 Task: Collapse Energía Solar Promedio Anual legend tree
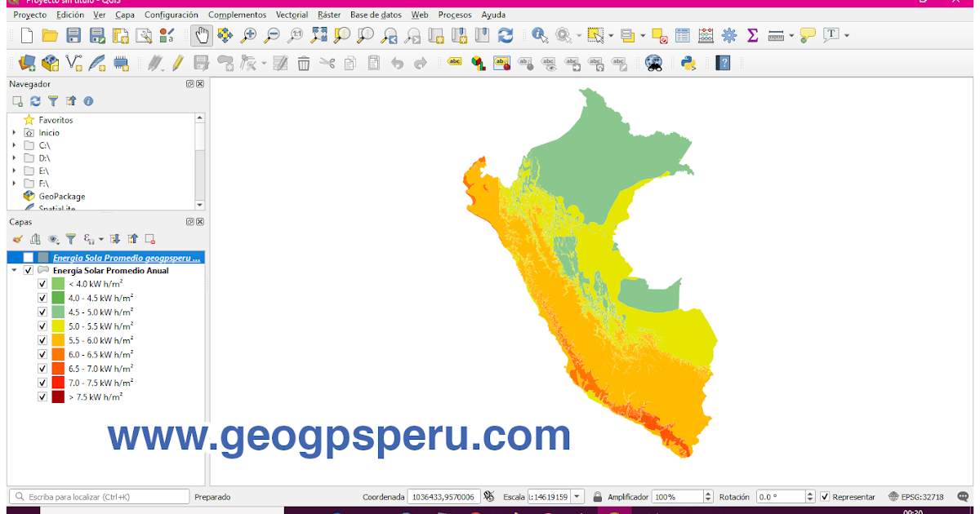14,271
